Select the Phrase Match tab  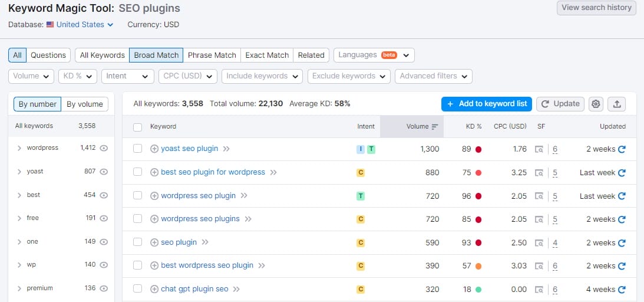point(212,55)
